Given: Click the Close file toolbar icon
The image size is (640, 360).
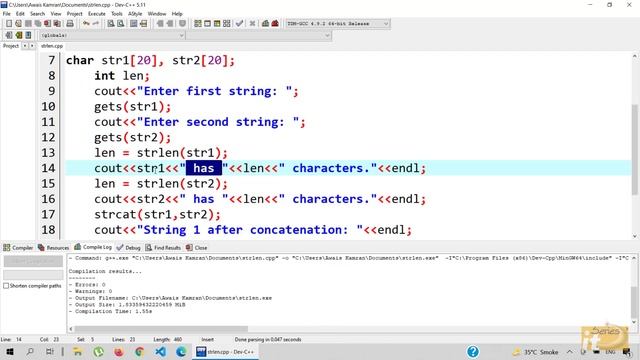Looking at the screenshot, I should [x=47, y=24].
